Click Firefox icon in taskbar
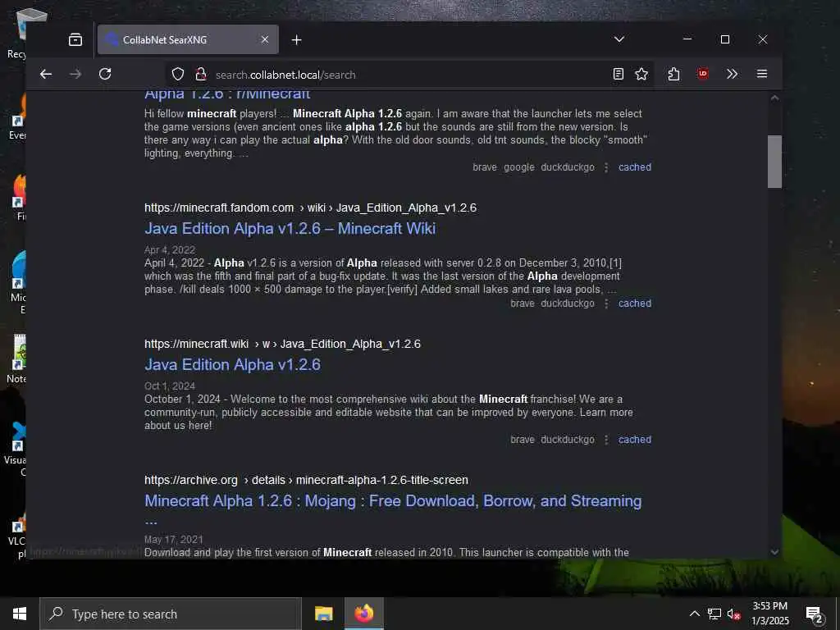Screen dimensions: 840x630 click(364, 614)
